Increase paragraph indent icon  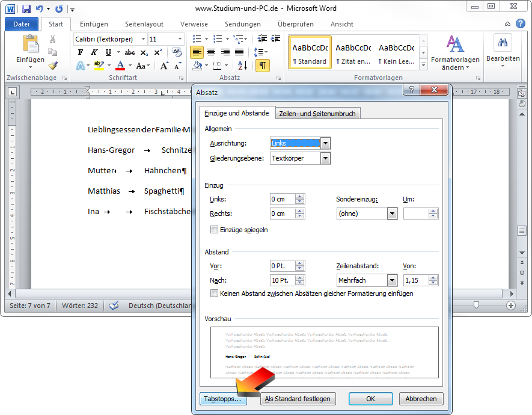pos(275,38)
